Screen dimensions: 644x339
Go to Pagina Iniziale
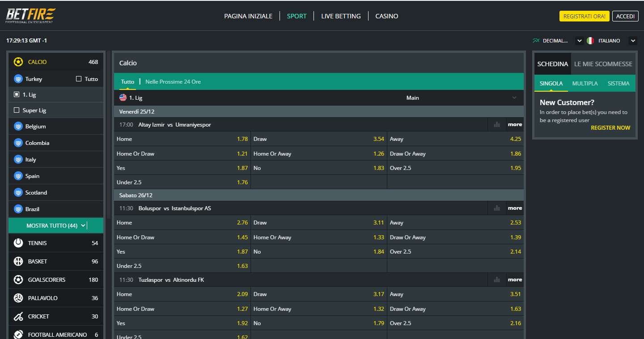tap(248, 16)
